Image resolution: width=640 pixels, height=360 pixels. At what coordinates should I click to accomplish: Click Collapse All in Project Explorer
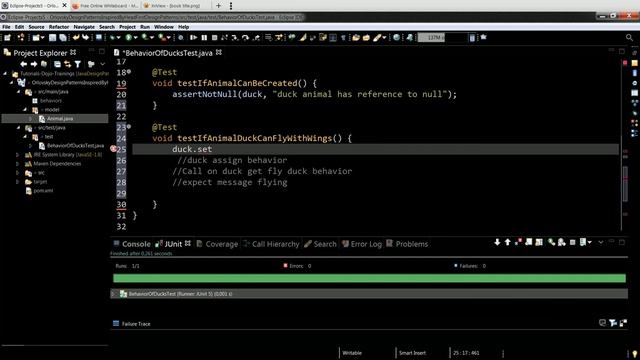57,64
